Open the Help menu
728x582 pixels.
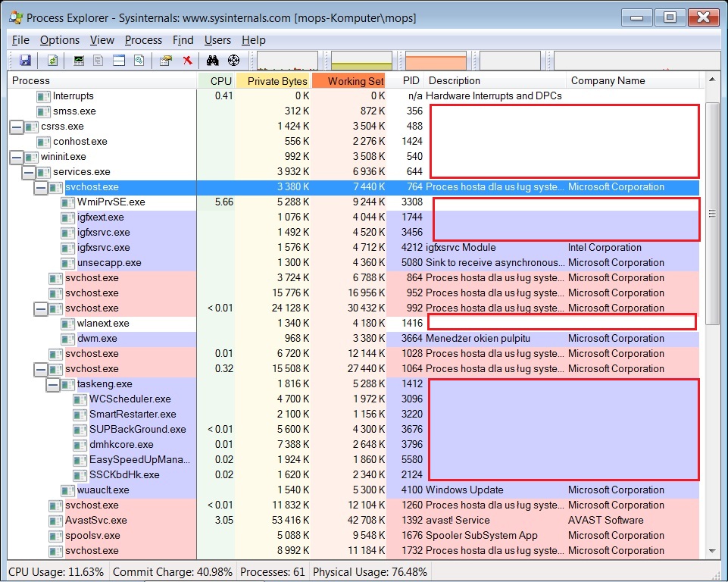click(254, 40)
